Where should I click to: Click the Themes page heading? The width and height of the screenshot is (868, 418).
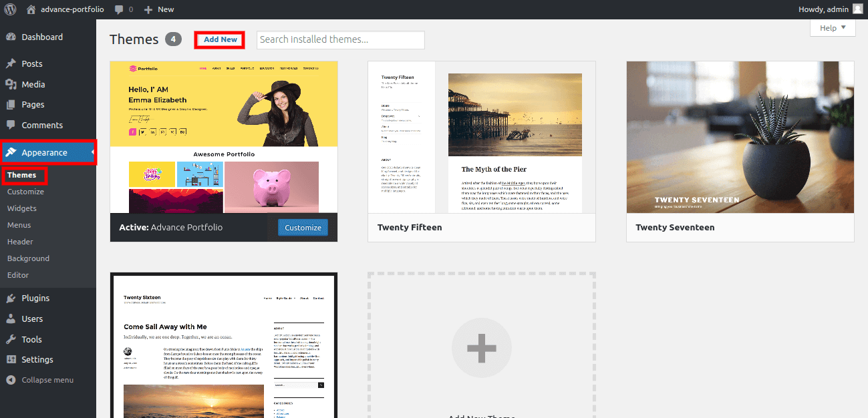coord(134,39)
